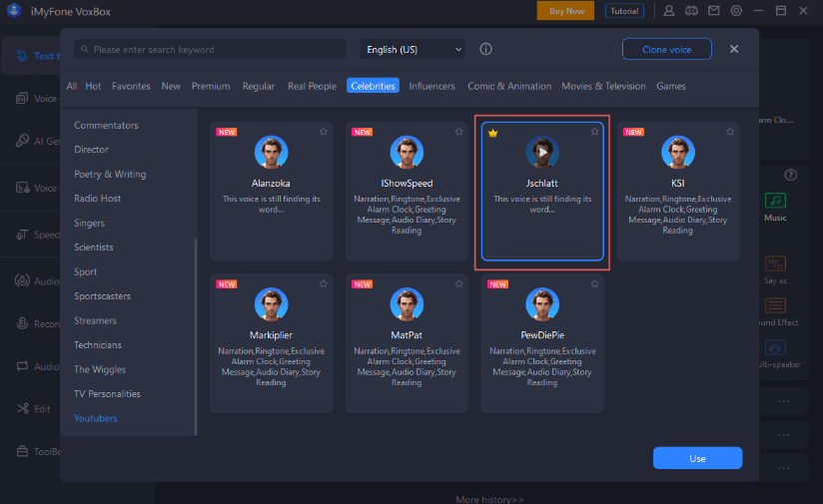
Task: Click the Music icon in right panel
Action: tap(775, 201)
